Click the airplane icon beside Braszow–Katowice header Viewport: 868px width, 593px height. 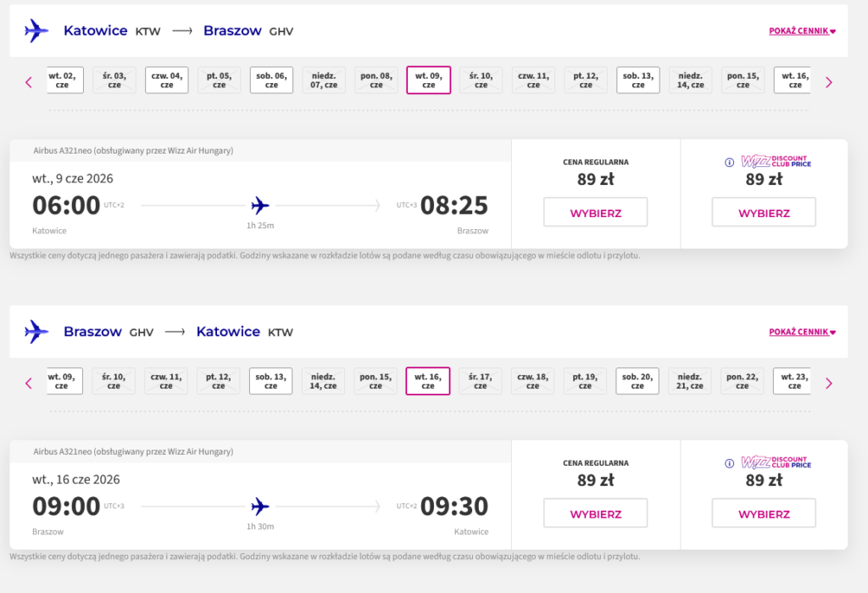click(x=36, y=332)
